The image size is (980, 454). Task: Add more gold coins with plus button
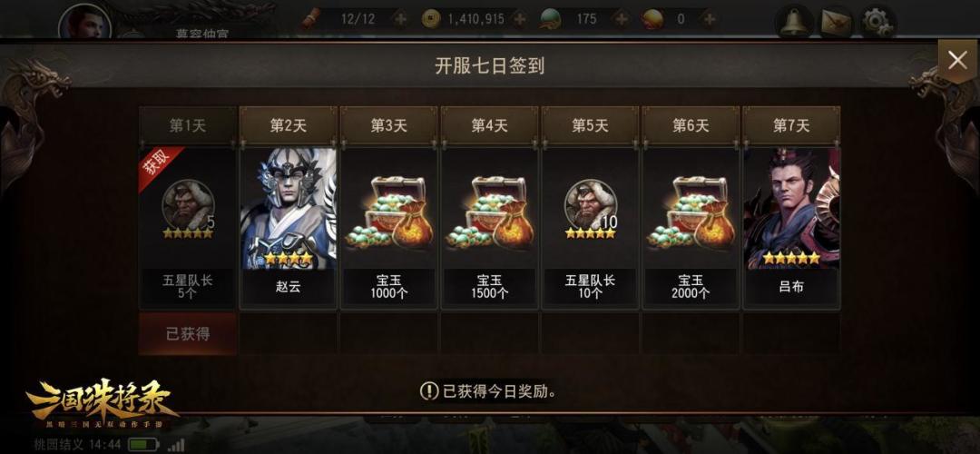[519, 19]
